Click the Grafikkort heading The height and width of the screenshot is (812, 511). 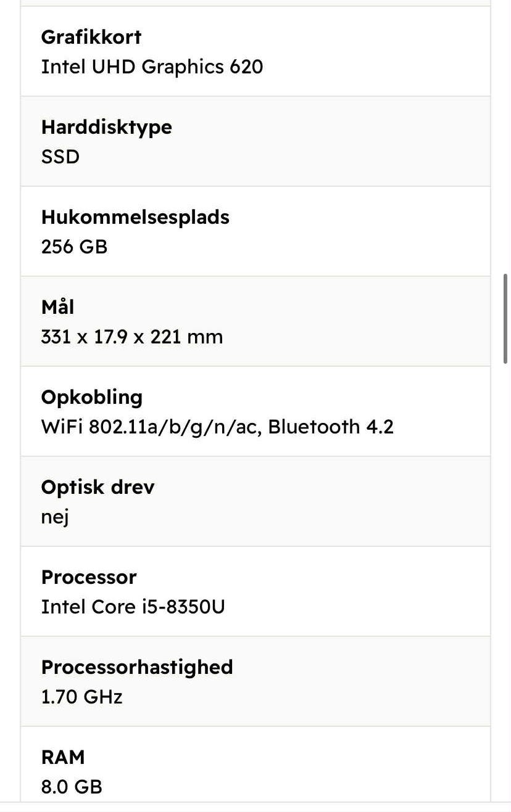[91, 37]
